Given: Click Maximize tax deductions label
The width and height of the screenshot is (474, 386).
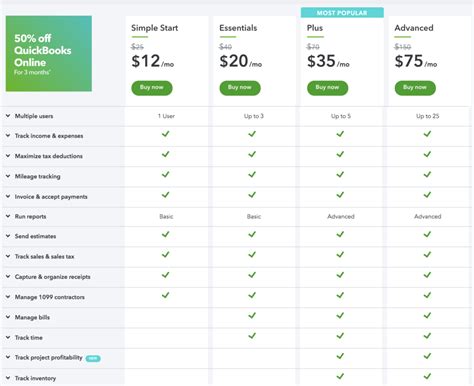Looking at the screenshot, I should (x=49, y=156).
